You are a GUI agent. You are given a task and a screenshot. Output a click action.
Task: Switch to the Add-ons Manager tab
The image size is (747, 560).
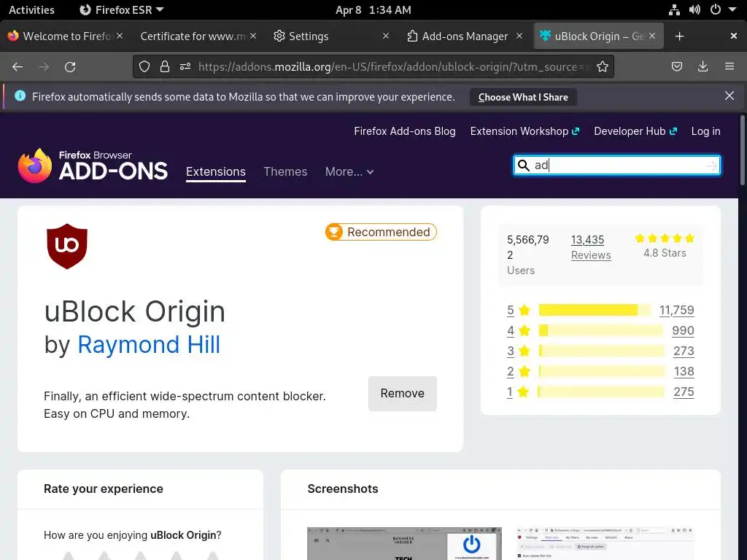[x=465, y=36]
